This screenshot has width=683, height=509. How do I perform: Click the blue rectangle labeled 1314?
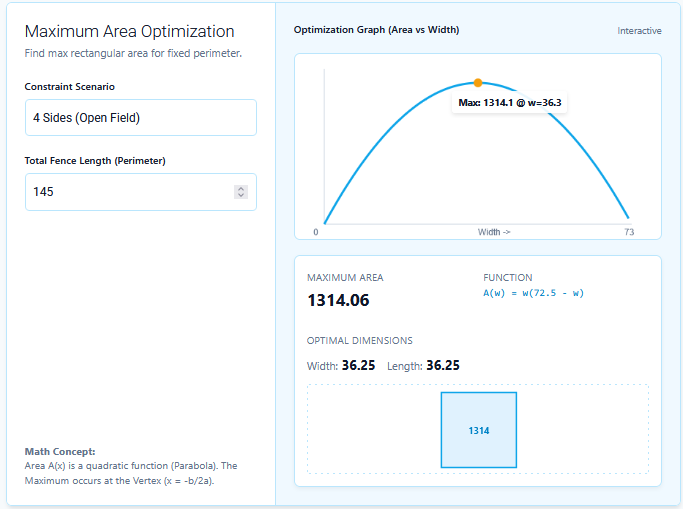(479, 430)
